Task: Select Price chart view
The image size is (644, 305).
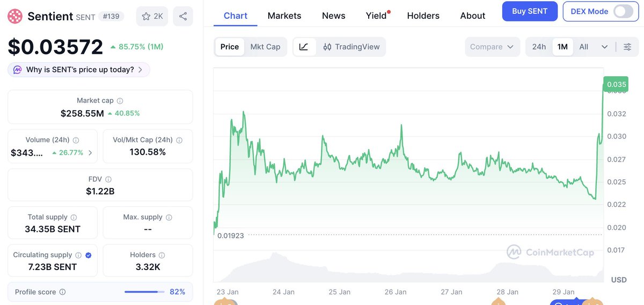Action: tap(230, 47)
